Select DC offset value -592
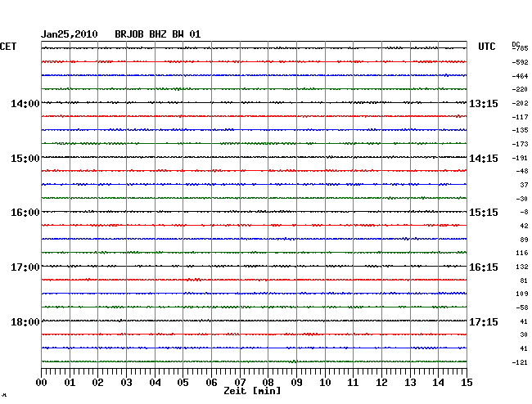Image resolution: width=532 pixels, height=404 pixels. [520, 62]
